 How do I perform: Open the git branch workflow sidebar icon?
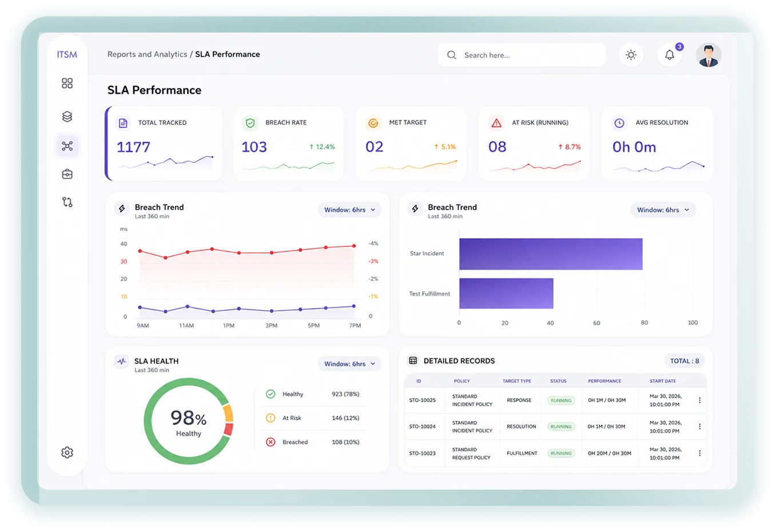[x=67, y=202]
